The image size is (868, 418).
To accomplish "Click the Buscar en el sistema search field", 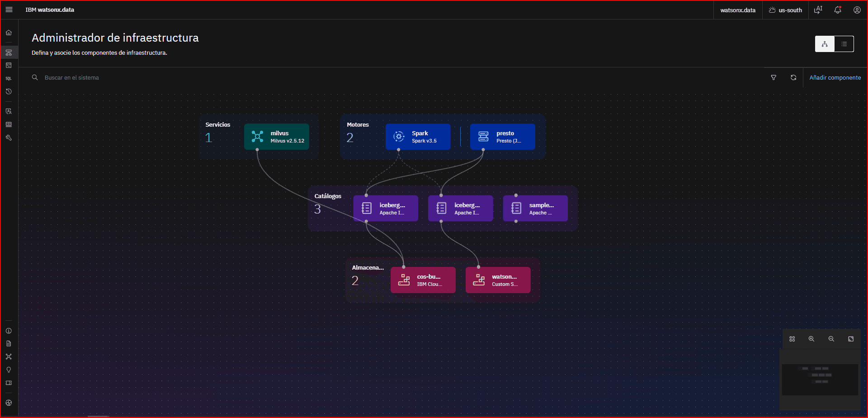I will pyautogui.click(x=393, y=78).
